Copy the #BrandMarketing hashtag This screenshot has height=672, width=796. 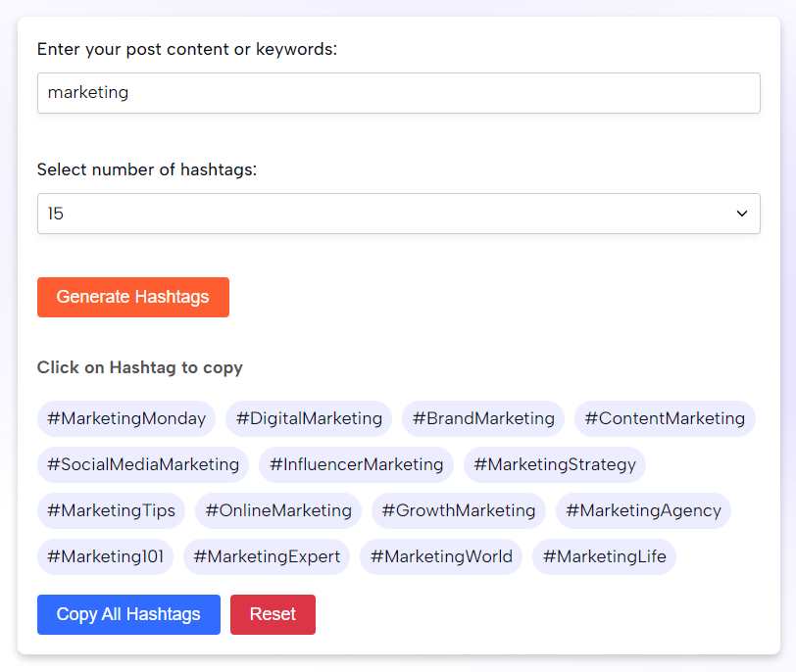483,418
